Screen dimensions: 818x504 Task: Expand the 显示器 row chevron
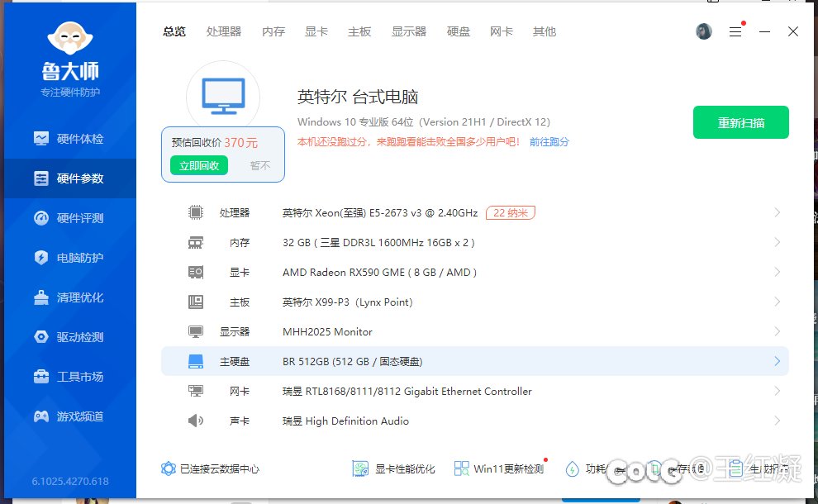coord(777,331)
